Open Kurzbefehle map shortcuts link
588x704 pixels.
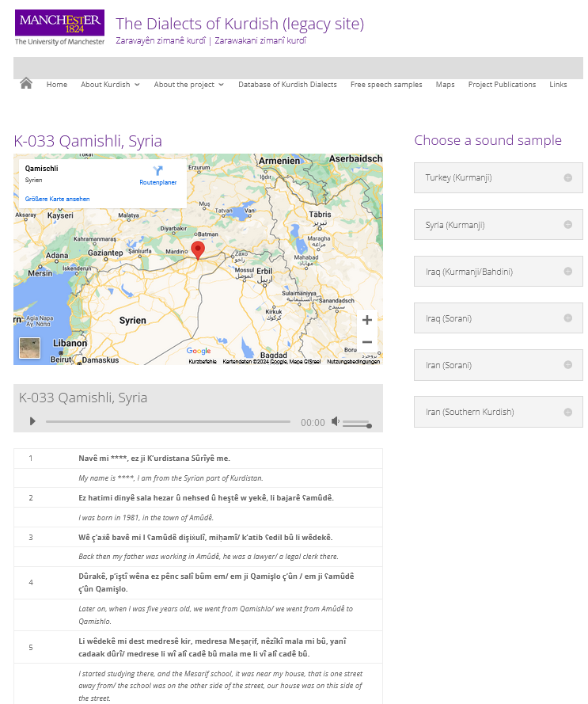click(203, 361)
